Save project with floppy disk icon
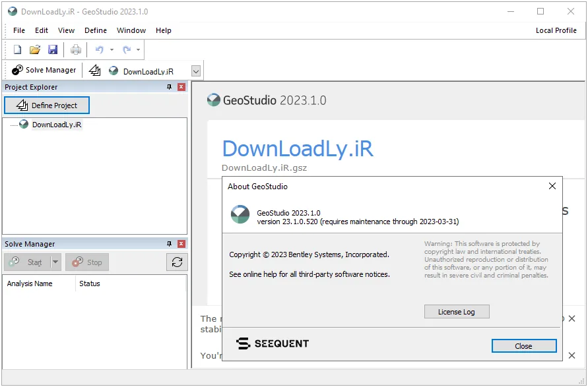Image resolution: width=588 pixels, height=387 pixels. coord(53,49)
